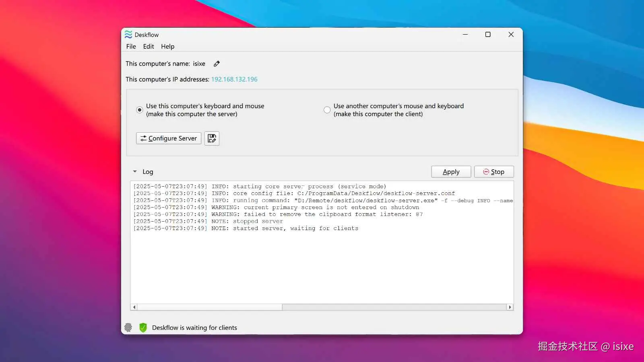Select client mode radio button
This screenshot has height=362, width=644.
(327, 110)
